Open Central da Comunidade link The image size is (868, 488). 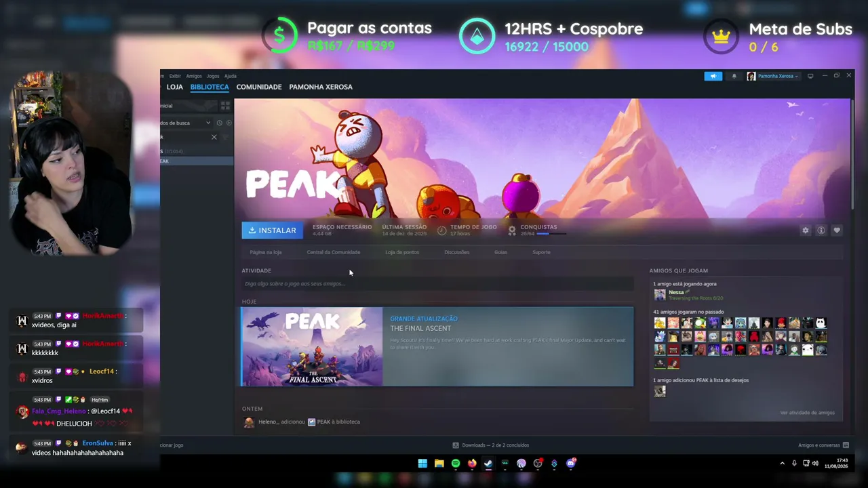point(334,252)
